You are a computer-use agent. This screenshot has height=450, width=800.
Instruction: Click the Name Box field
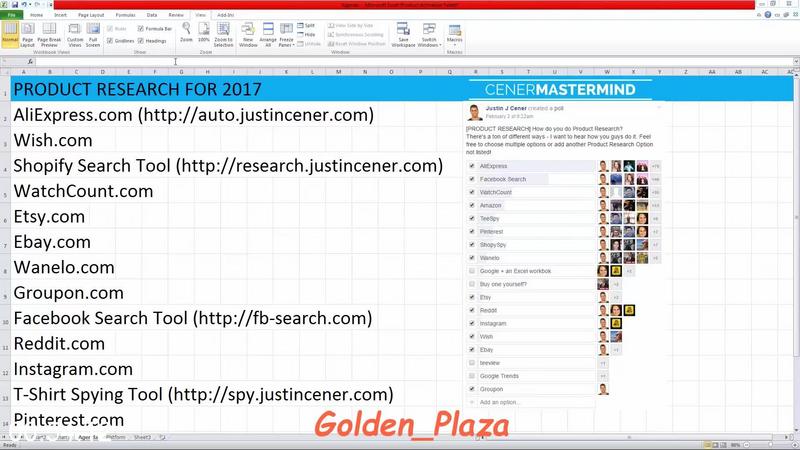click(x=11, y=62)
